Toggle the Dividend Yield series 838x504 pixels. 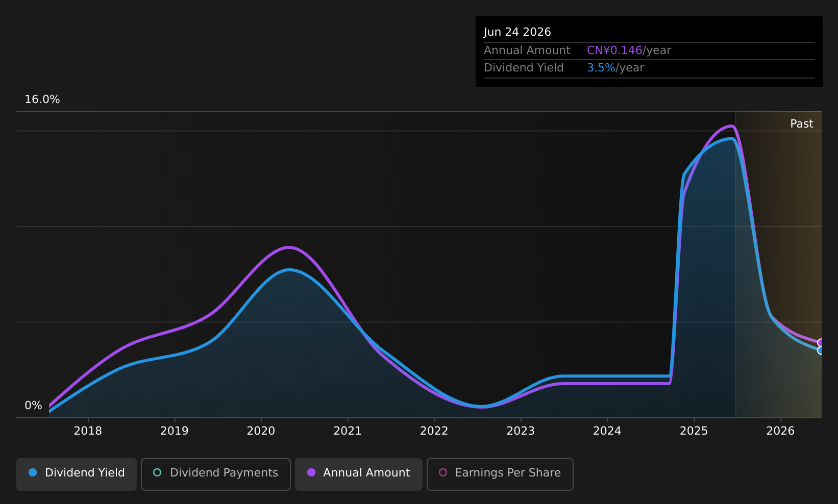pos(77,474)
